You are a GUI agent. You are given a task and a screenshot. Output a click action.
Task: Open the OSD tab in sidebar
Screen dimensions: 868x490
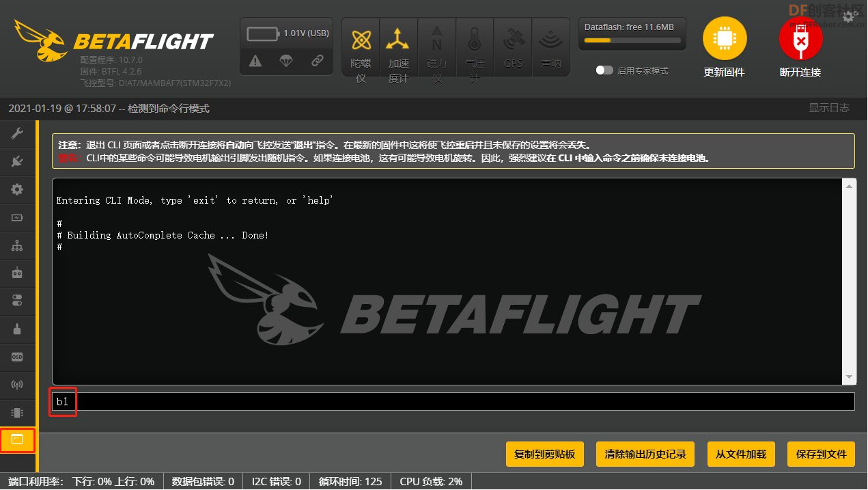coord(17,357)
